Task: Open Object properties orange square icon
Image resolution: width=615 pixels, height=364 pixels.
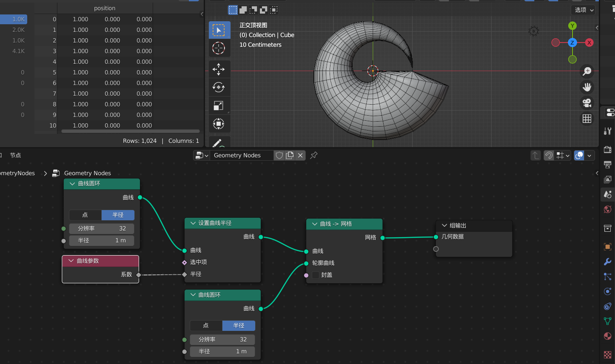Action: click(608, 247)
